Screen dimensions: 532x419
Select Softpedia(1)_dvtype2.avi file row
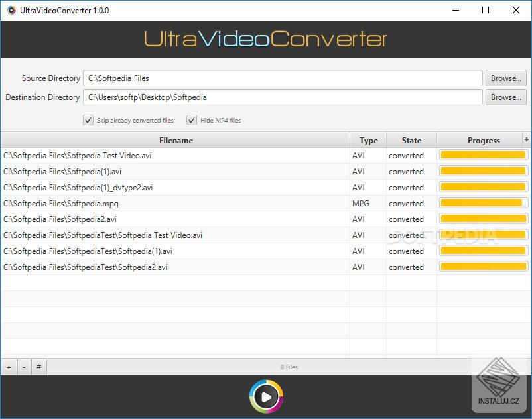(265, 188)
